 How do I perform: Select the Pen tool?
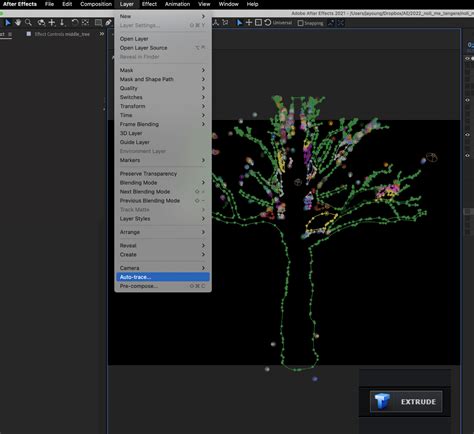(108, 23)
